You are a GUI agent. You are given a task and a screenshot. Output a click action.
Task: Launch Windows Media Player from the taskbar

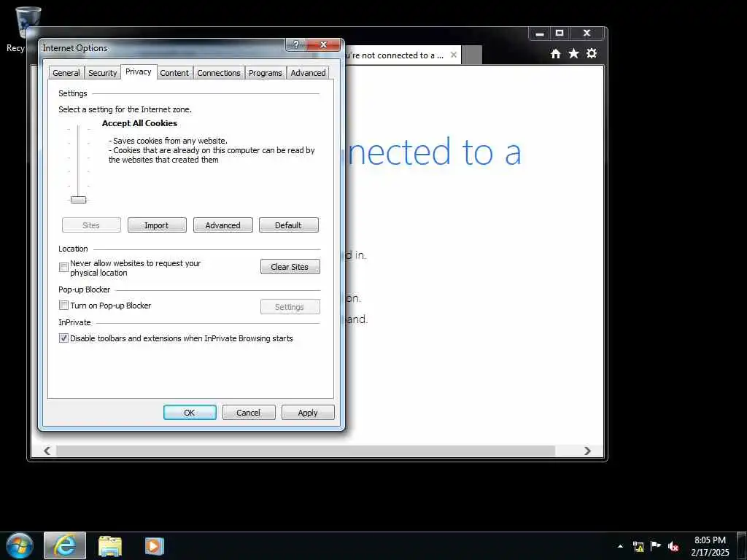(x=155, y=546)
